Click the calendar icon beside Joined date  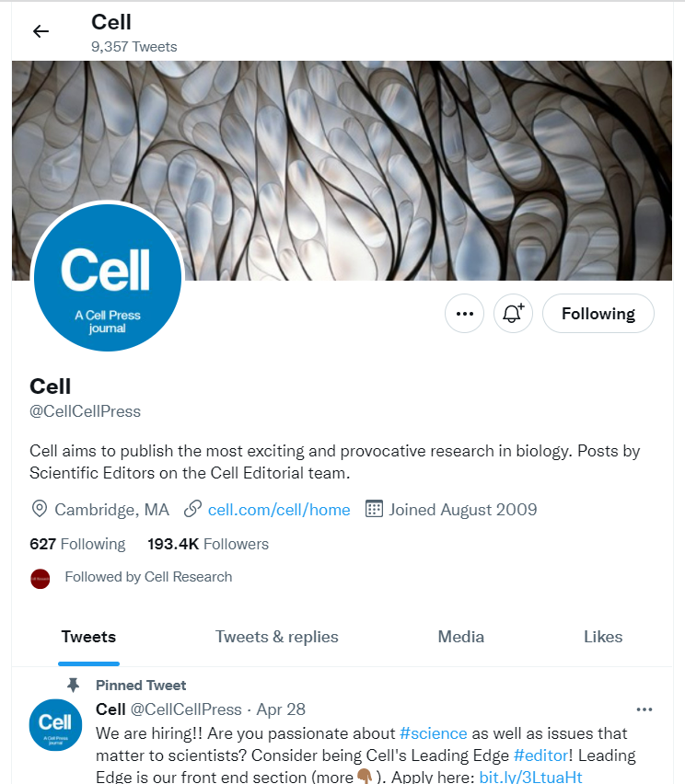(374, 509)
